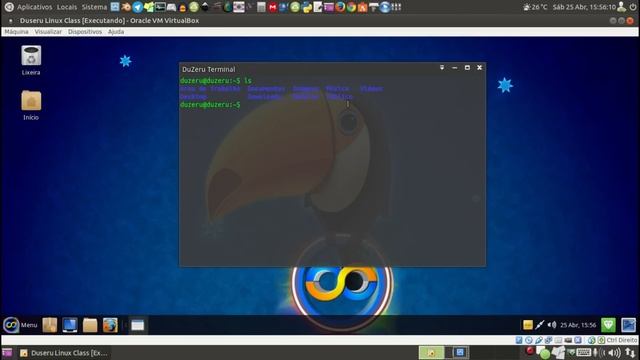Open the orange software center launcher
Screen dimensions: 640x360
tap(362, 7)
